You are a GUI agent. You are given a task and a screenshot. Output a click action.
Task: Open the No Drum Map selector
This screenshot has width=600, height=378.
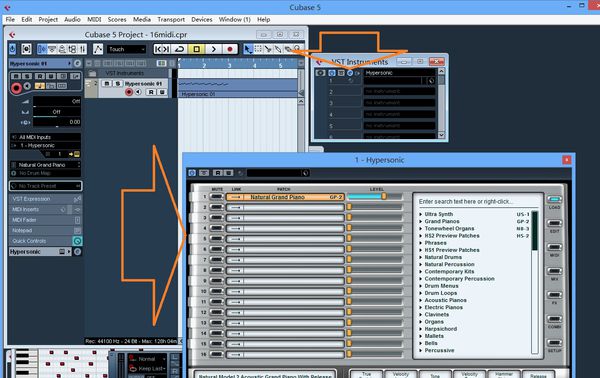45,173
